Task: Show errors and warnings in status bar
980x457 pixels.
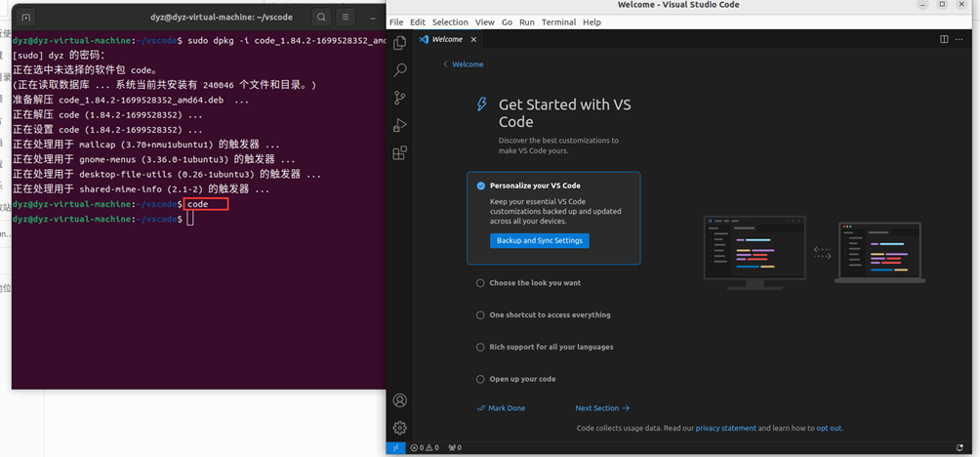Action: 425,447
